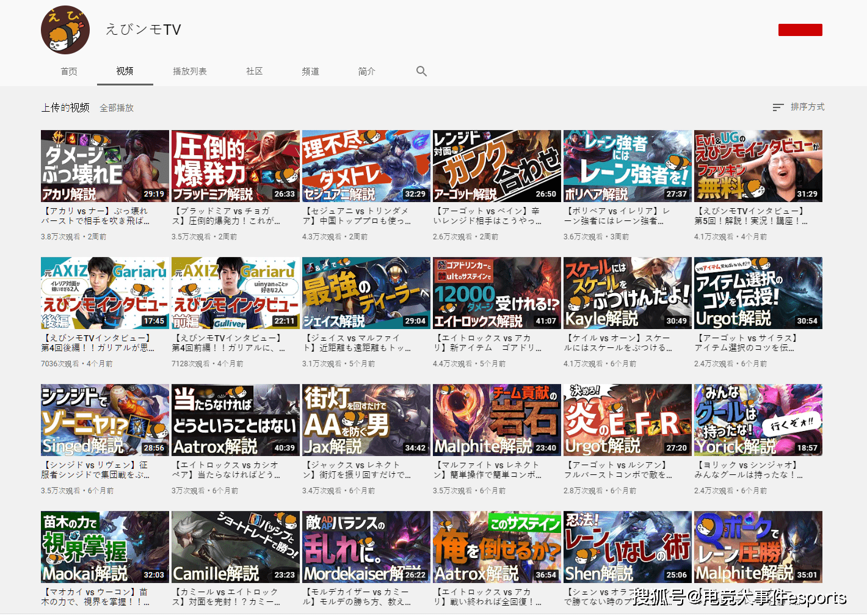Open the ブラッドミア解説 video thumbnail

236,166
